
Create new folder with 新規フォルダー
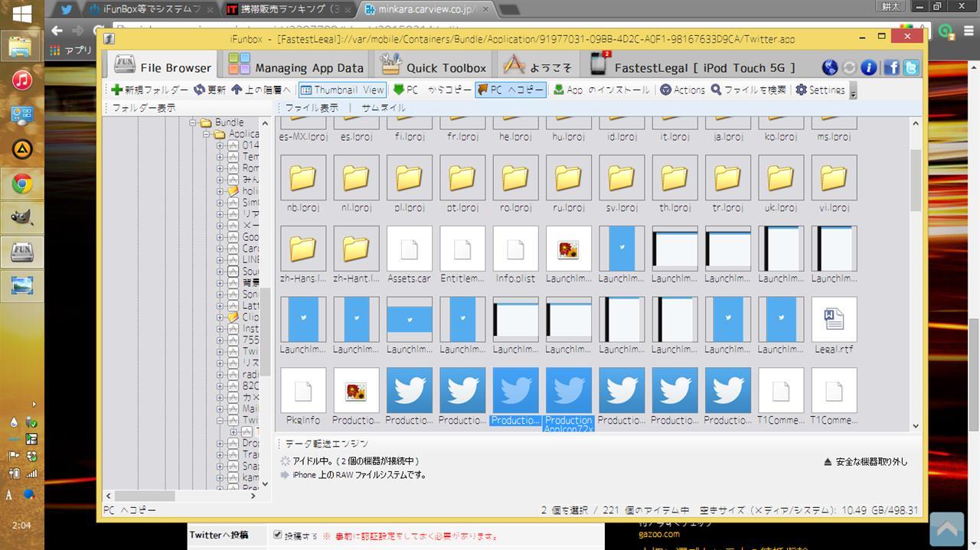point(150,89)
